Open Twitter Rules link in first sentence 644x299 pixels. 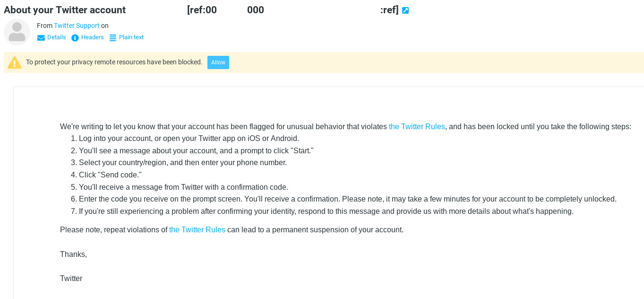point(417,126)
